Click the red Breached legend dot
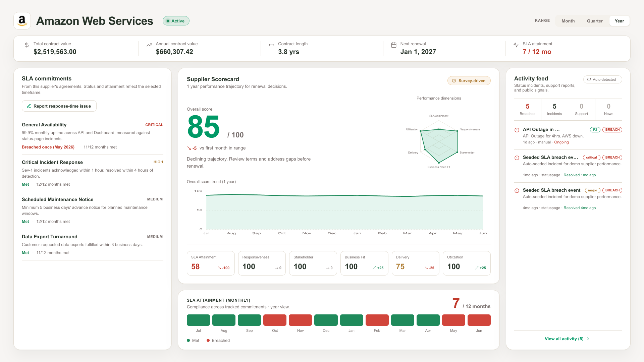Viewport: 644px width, 362px height. pos(208,341)
